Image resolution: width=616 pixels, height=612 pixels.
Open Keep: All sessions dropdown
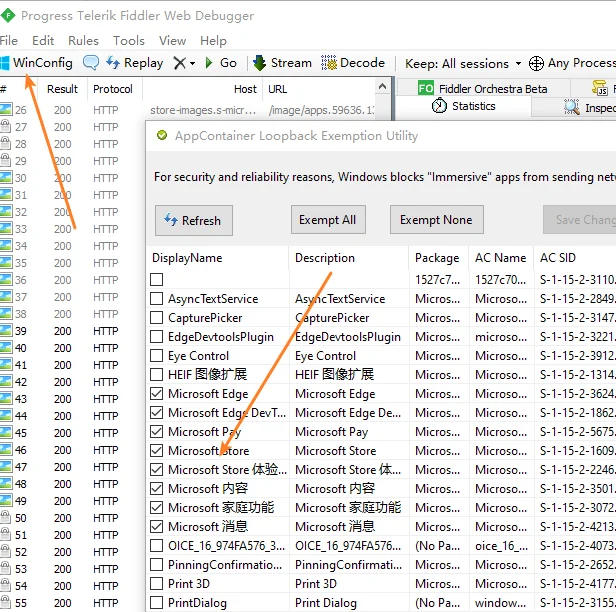pyautogui.click(x=463, y=63)
